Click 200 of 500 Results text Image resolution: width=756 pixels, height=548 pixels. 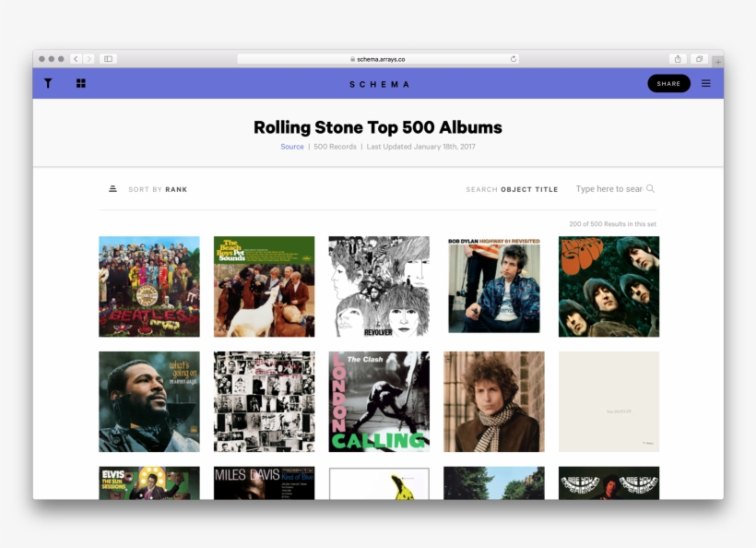click(x=612, y=224)
